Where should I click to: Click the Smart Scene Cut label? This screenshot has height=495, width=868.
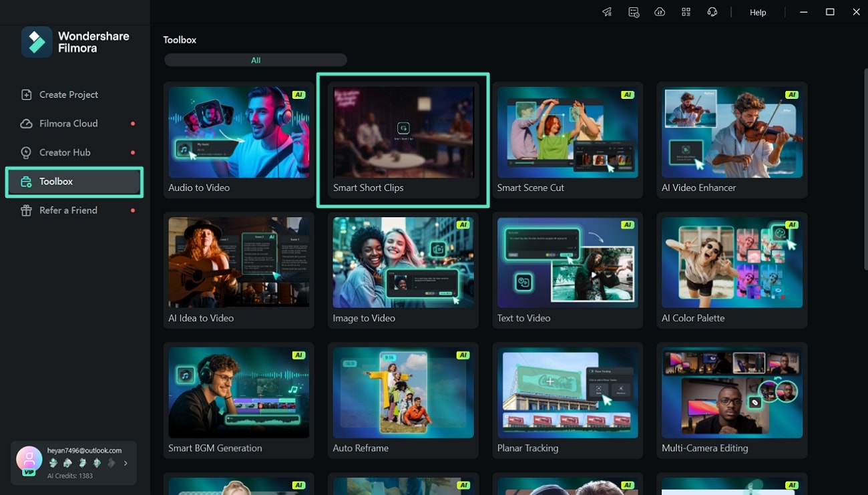(x=530, y=188)
